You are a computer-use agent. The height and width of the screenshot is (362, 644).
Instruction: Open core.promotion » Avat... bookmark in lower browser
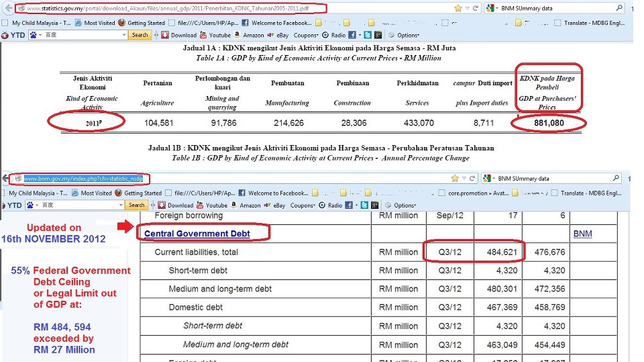pyautogui.click(x=474, y=193)
